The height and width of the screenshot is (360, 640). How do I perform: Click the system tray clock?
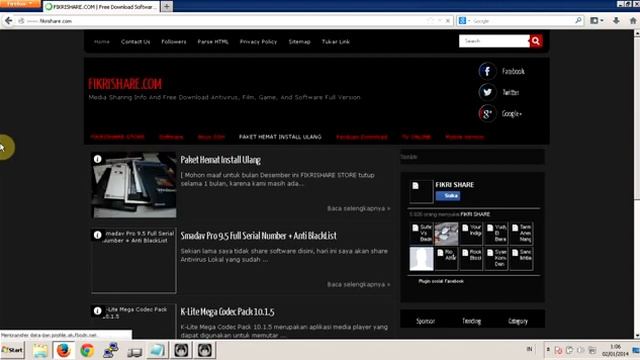click(x=616, y=350)
